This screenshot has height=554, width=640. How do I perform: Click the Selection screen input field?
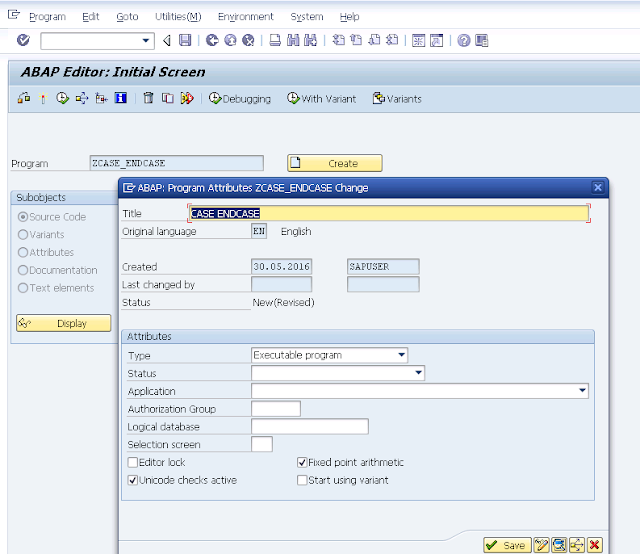point(262,444)
